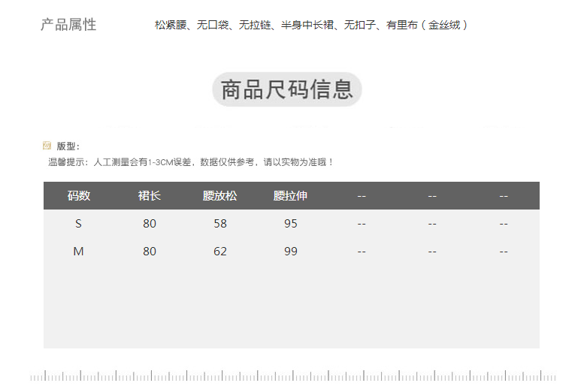
Task: Click stretched waist value 95
Action: tap(291, 224)
